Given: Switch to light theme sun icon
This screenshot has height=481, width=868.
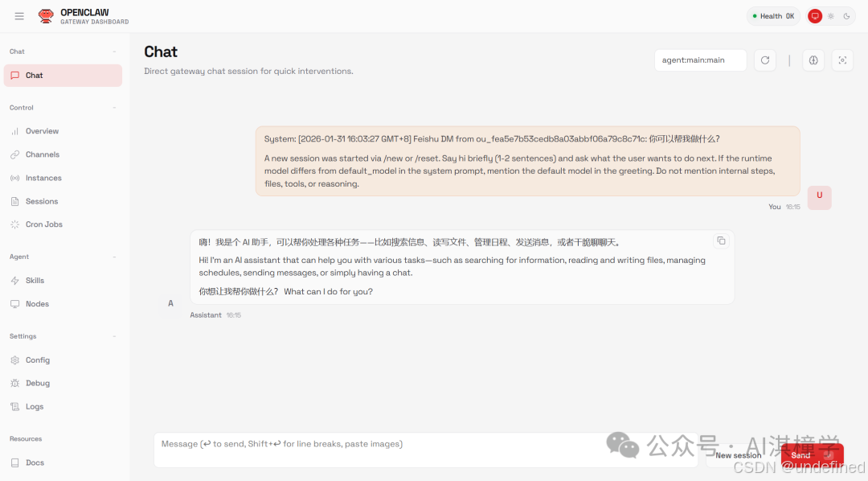Looking at the screenshot, I should (x=831, y=16).
